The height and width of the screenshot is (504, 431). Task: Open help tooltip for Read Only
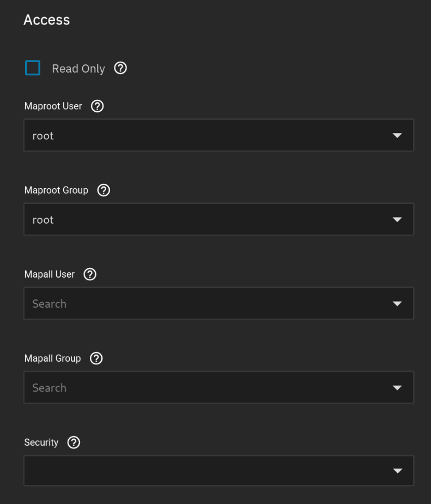(x=120, y=68)
